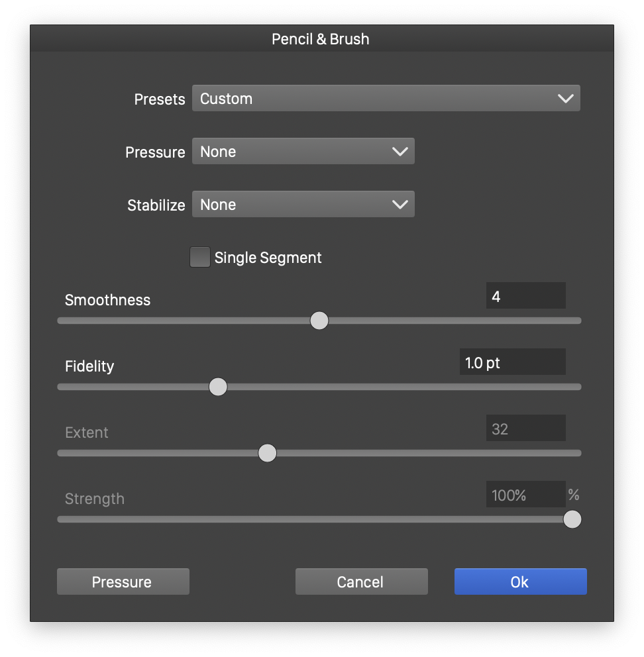644x657 pixels.
Task: Click the Fidelity slider knob
Action: click(x=218, y=387)
